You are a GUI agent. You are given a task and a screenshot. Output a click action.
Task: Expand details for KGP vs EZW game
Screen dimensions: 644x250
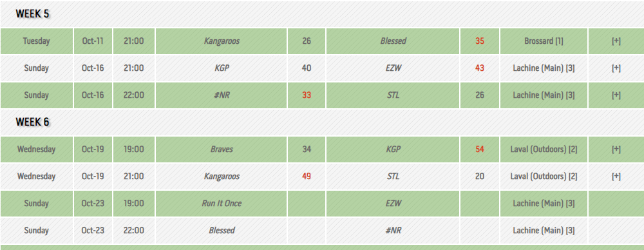(x=616, y=68)
